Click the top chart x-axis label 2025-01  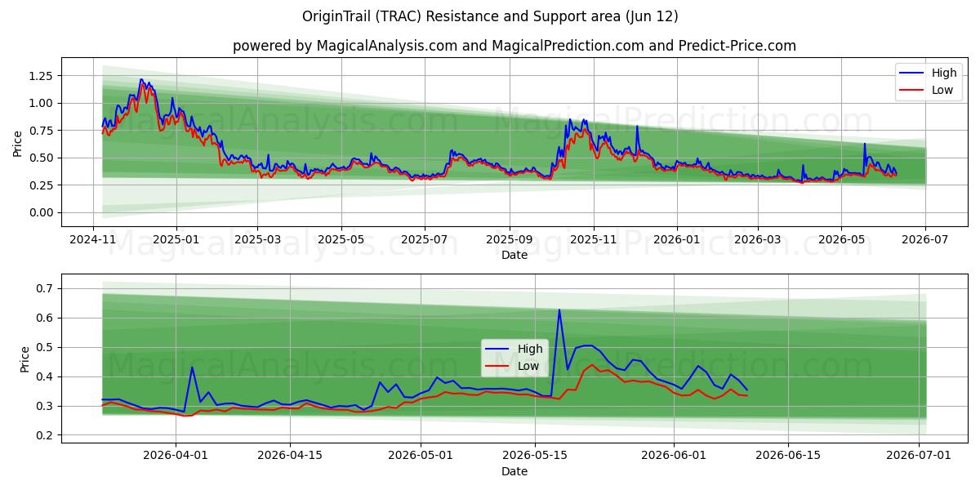click(176, 240)
